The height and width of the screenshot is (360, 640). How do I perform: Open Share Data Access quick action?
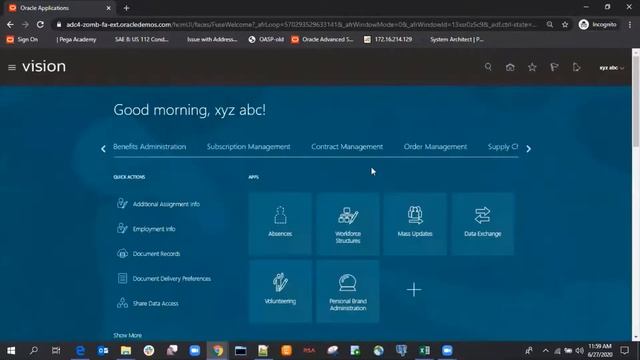click(148, 303)
